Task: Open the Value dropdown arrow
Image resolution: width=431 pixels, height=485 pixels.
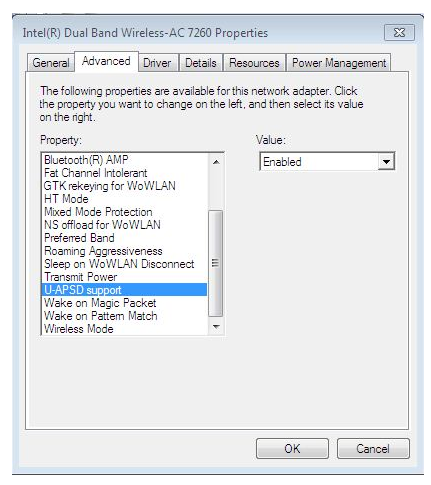Action: (386, 162)
